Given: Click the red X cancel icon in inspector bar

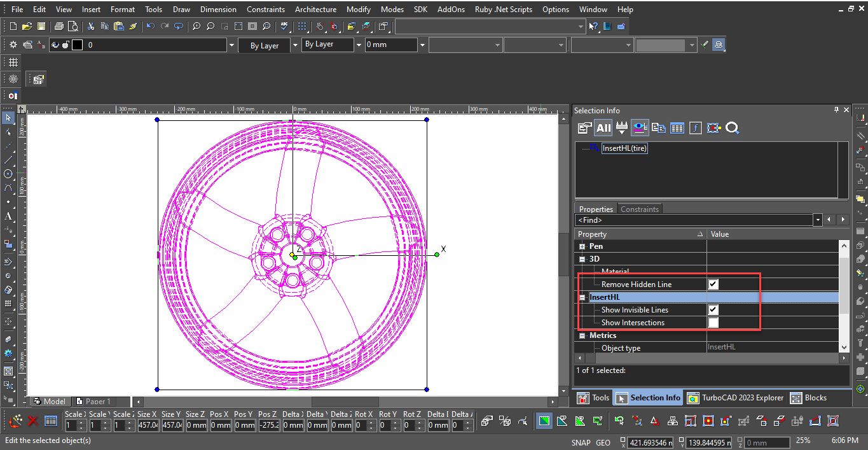Looking at the screenshot, I should tap(33, 421).
